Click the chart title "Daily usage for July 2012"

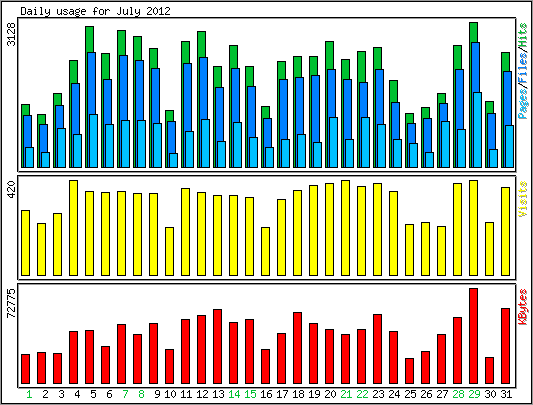point(95,11)
